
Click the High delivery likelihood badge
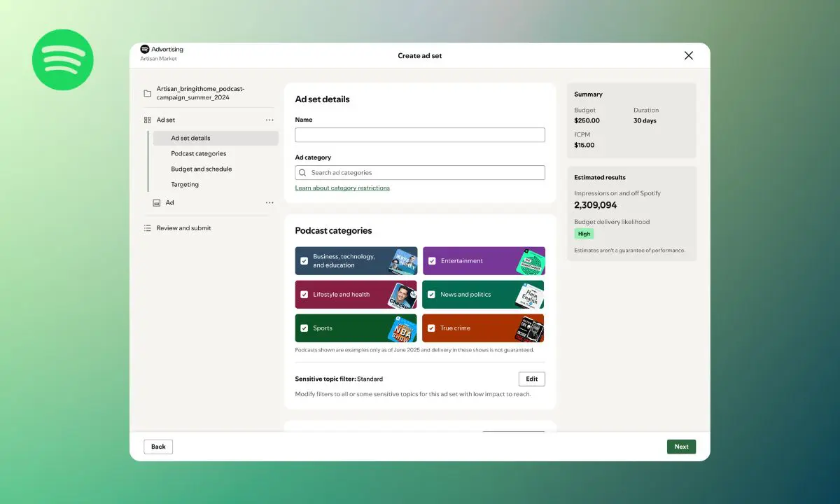[x=584, y=234]
